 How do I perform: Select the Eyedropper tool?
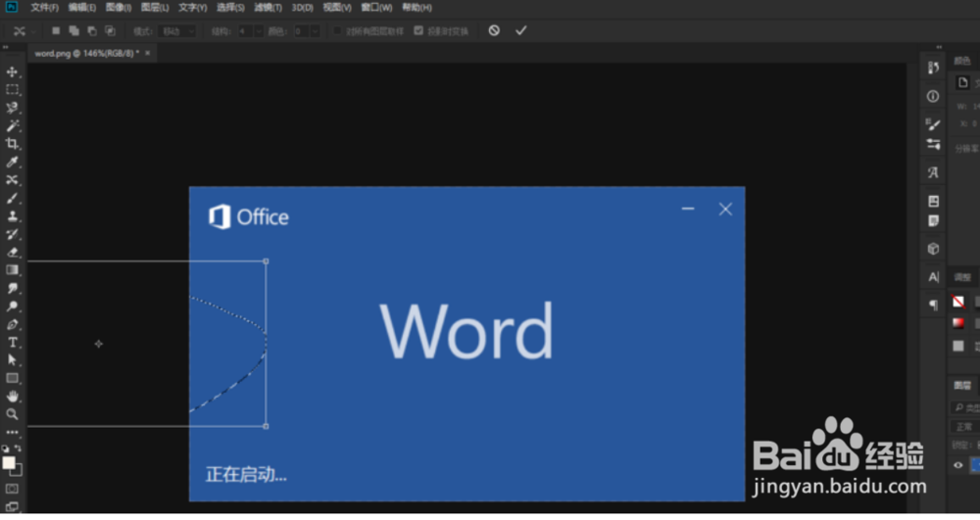click(12, 162)
